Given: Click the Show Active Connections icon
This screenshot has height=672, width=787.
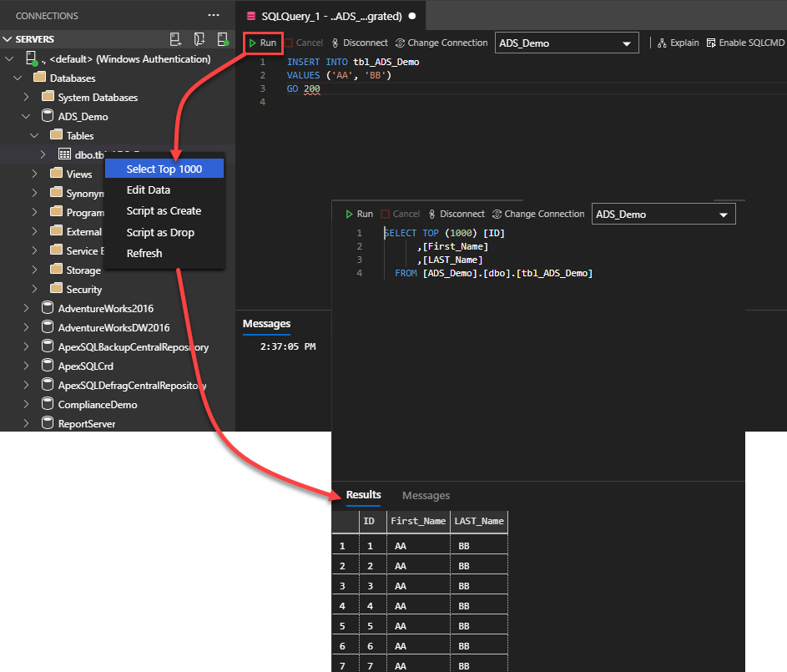Looking at the screenshot, I should pyautogui.click(x=223, y=39).
